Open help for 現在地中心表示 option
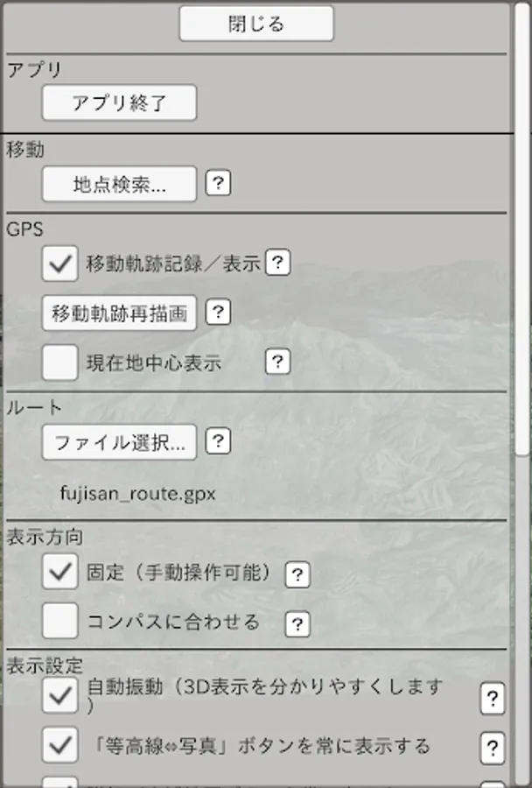The width and height of the screenshot is (532, 788). point(277,362)
